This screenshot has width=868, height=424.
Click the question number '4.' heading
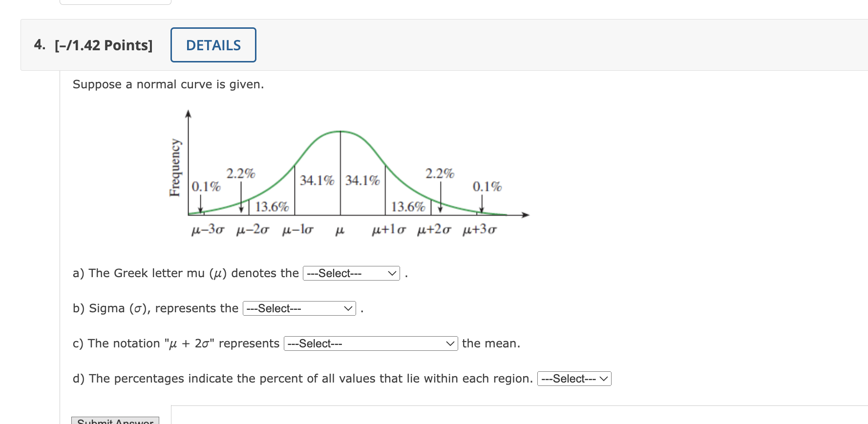click(x=40, y=45)
